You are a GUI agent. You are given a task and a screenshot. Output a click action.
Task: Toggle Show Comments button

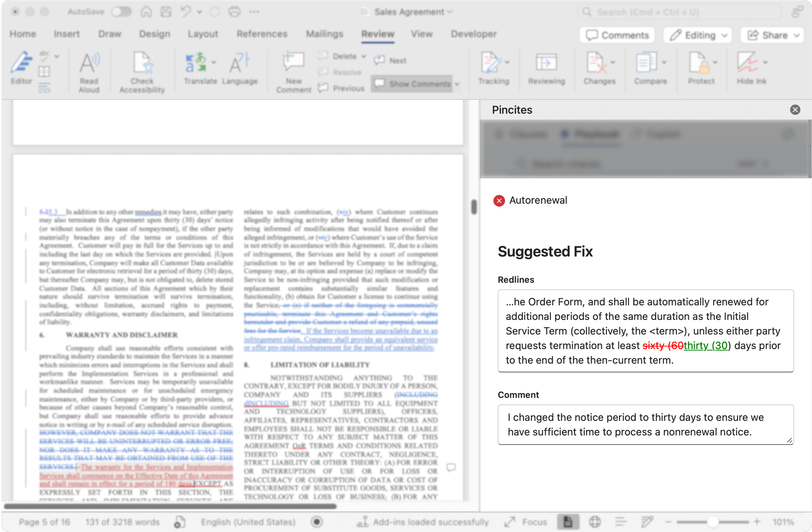(415, 84)
